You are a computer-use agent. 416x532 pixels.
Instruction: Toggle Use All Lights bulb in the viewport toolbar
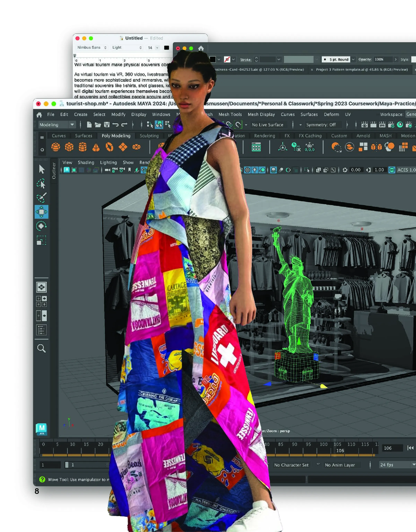coord(254,170)
